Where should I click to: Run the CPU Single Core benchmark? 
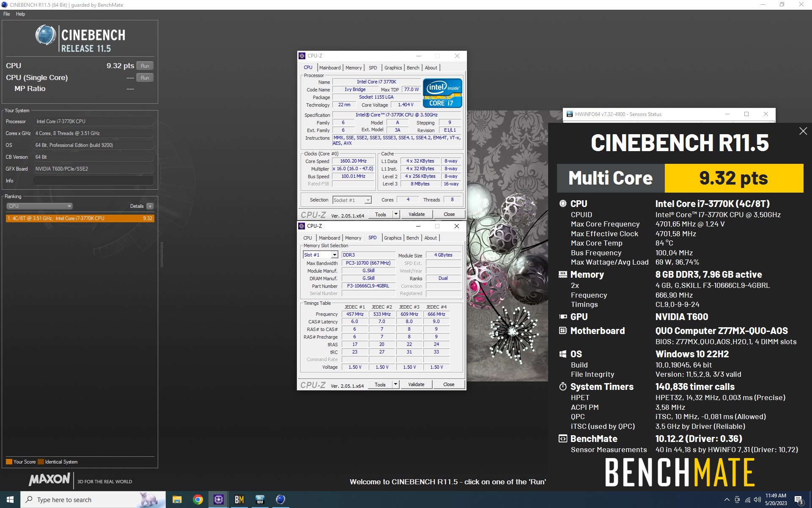[145, 78]
